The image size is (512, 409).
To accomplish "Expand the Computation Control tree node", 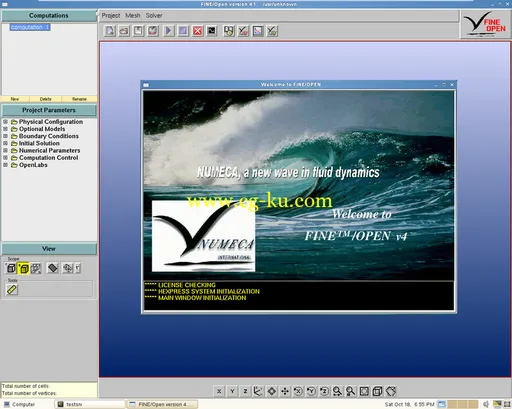I will coord(5,158).
